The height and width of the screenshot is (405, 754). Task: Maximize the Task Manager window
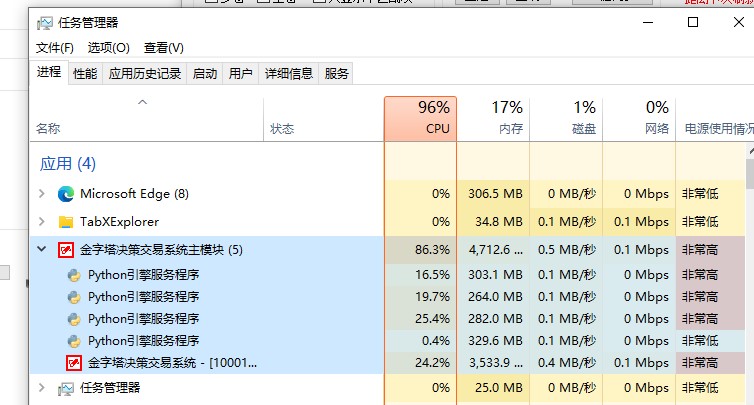(693, 22)
